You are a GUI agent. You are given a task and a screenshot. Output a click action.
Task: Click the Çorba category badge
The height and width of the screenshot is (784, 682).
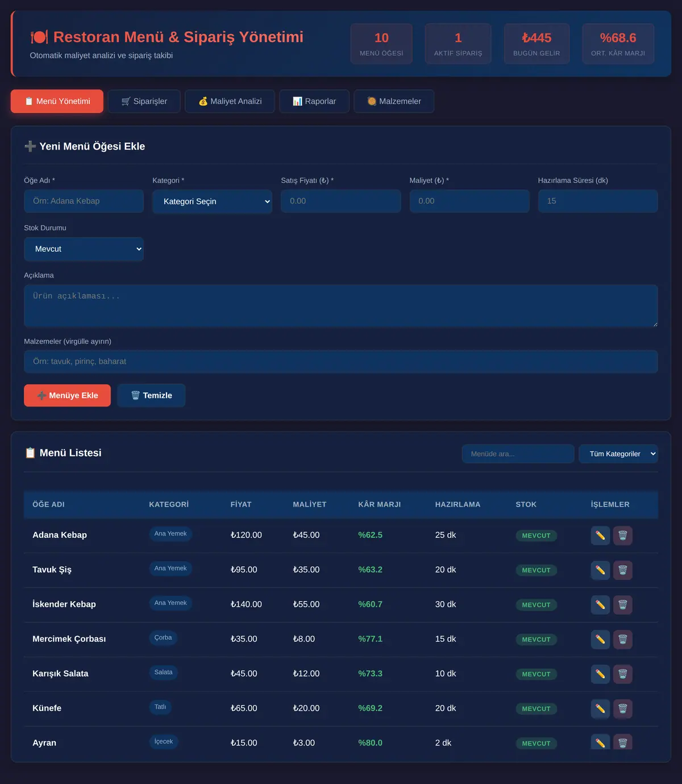(x=163, y=638)
